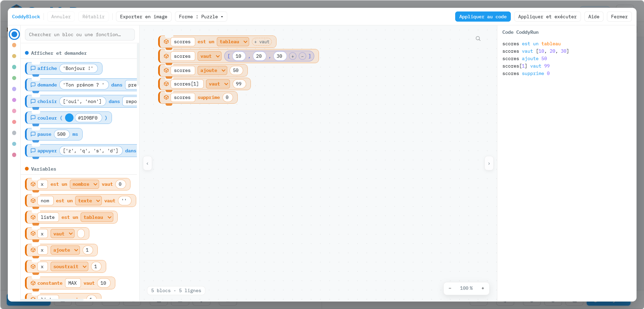Select the blue category dot in sidebar

click(14, 34)
